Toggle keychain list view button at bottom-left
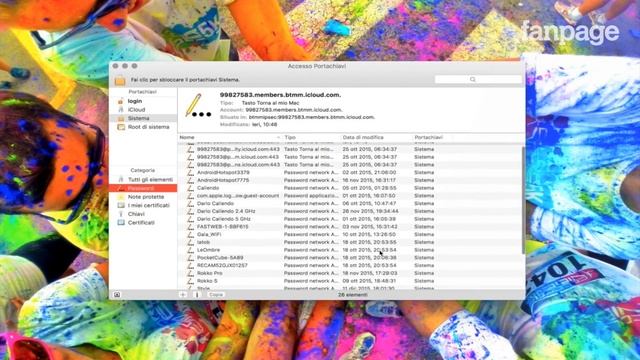This screenshot has width=640, height=360. pos(117,294)
